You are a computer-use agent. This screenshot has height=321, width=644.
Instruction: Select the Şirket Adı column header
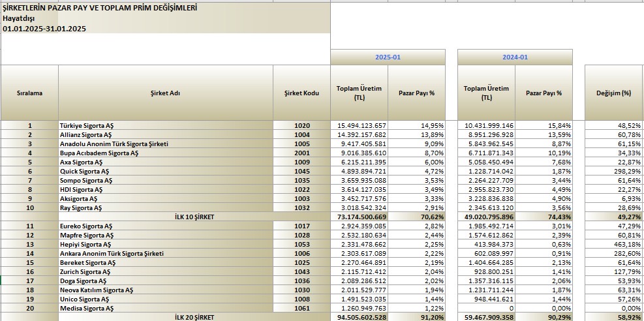coord(166,93)
